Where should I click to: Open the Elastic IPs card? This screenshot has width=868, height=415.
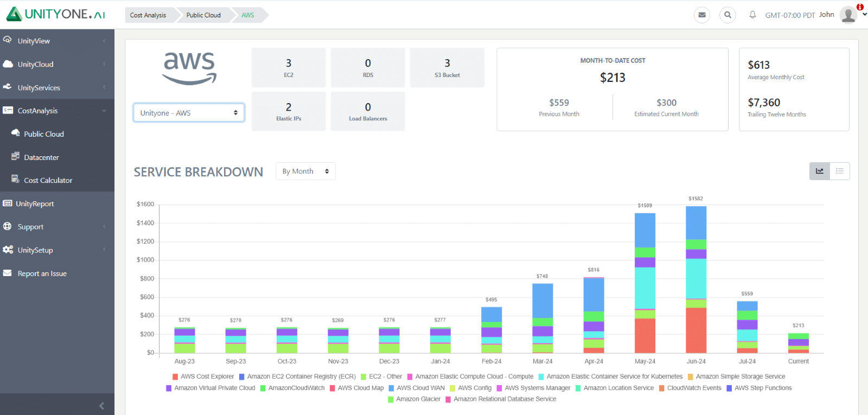289,111
